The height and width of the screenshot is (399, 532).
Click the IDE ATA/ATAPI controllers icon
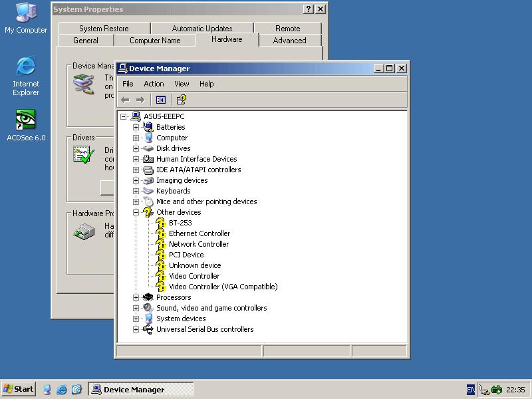click(148, 170)
